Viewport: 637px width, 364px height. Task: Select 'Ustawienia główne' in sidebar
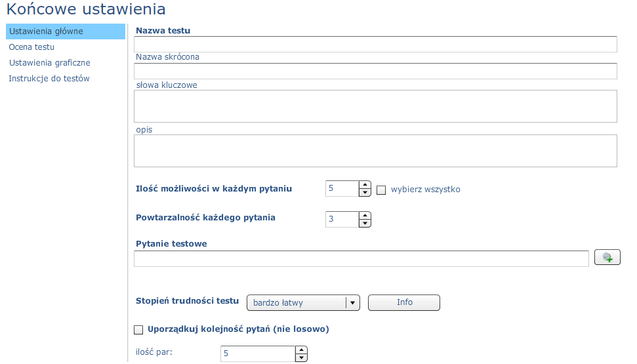point(66,31)
